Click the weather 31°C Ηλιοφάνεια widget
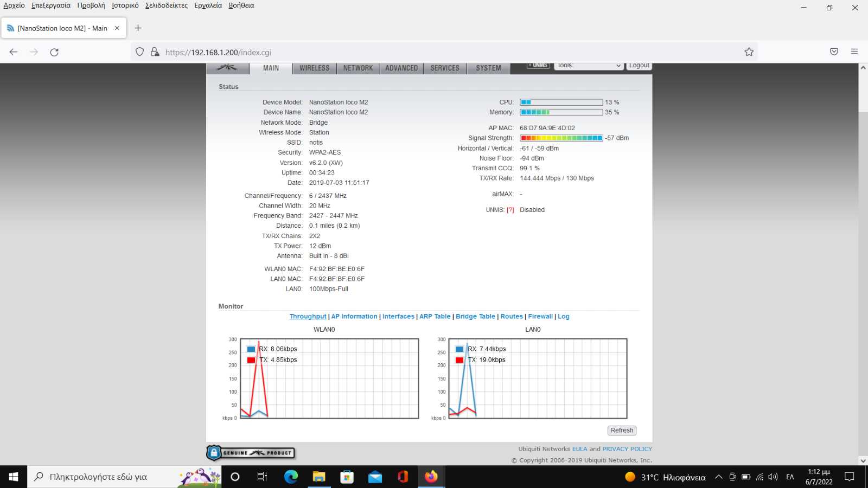Viewport: 868px width, 488px height. 666,477
